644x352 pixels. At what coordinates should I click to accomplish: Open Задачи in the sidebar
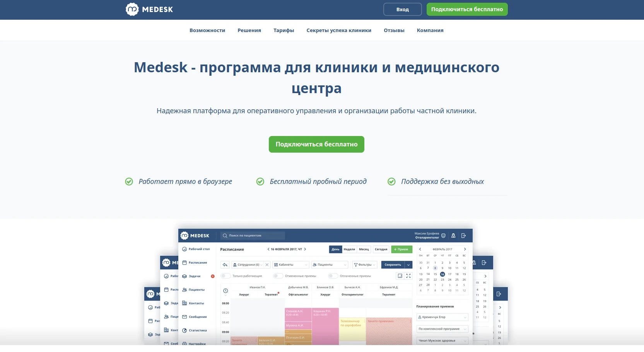(x=191, y=276)
